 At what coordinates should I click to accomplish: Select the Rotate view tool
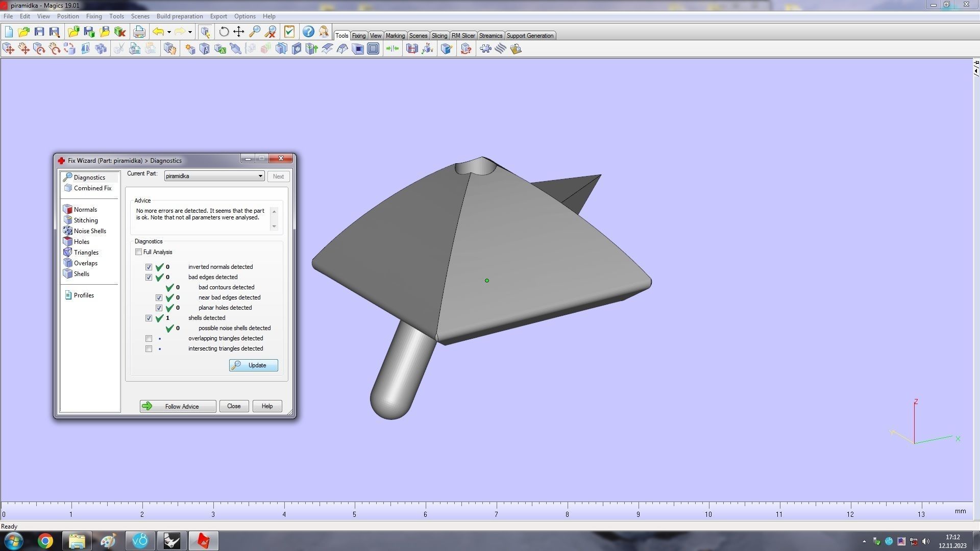tap(224, 32)
